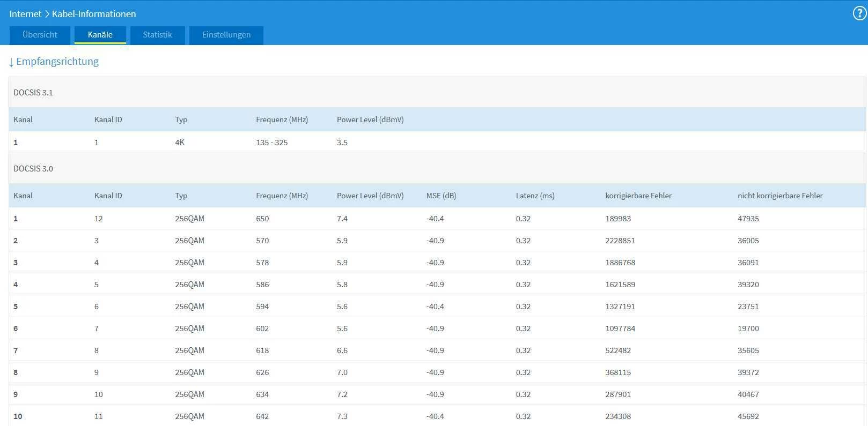This screenshot has width=868, height=426.
Task: Click latency 0.32 in the 626 MHz row
Action: (x=523, y=372)
